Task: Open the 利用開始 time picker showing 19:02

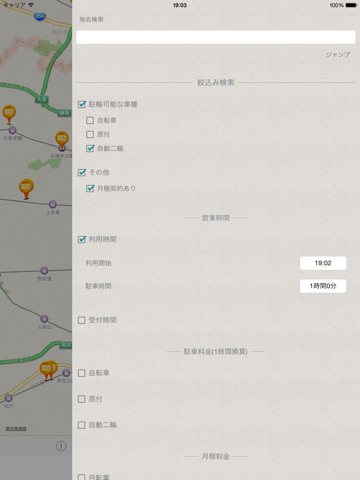Action: click(323, 263)
